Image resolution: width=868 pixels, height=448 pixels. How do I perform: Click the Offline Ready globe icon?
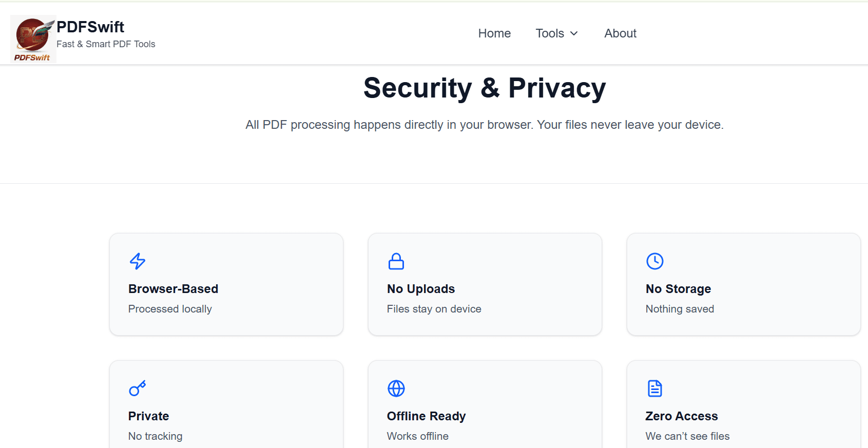[396, 388]
